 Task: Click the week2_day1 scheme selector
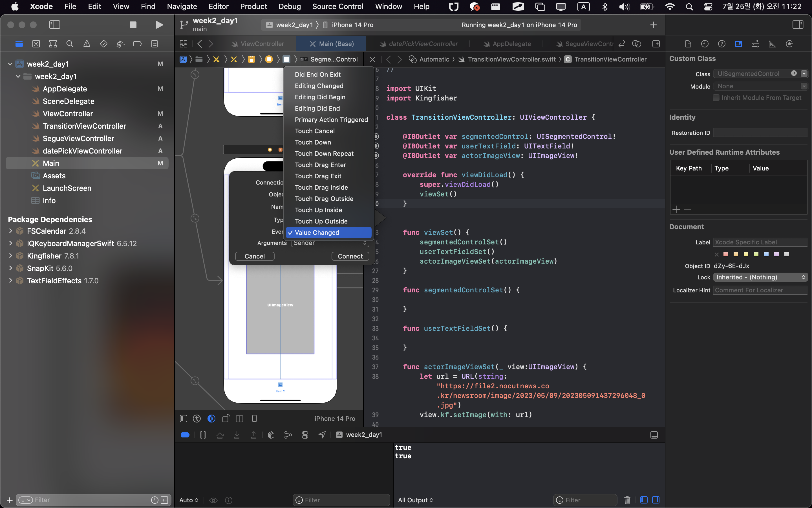[290, 25]
